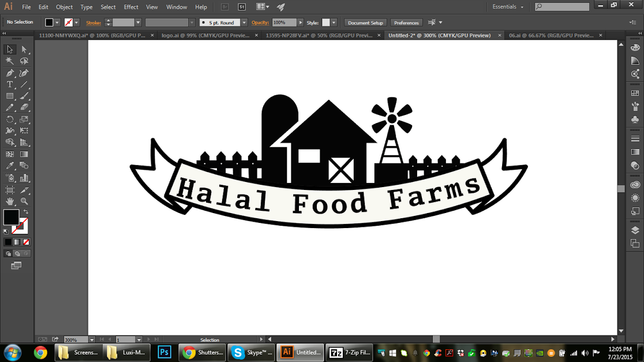Expand the 5 pt. Round brush dropdown
Image resolution: width=644 pixels, height=362 pixels.
coord(244,23)
